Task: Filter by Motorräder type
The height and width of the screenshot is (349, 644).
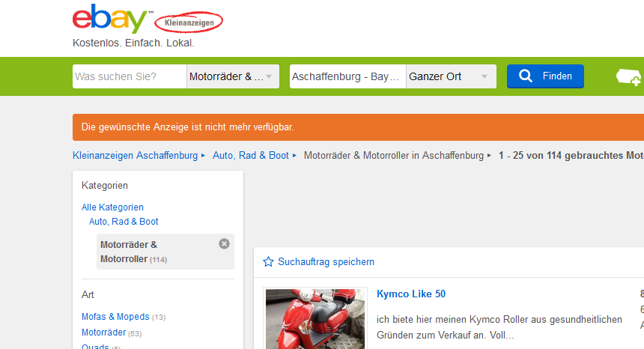Action: coord(103,333)
